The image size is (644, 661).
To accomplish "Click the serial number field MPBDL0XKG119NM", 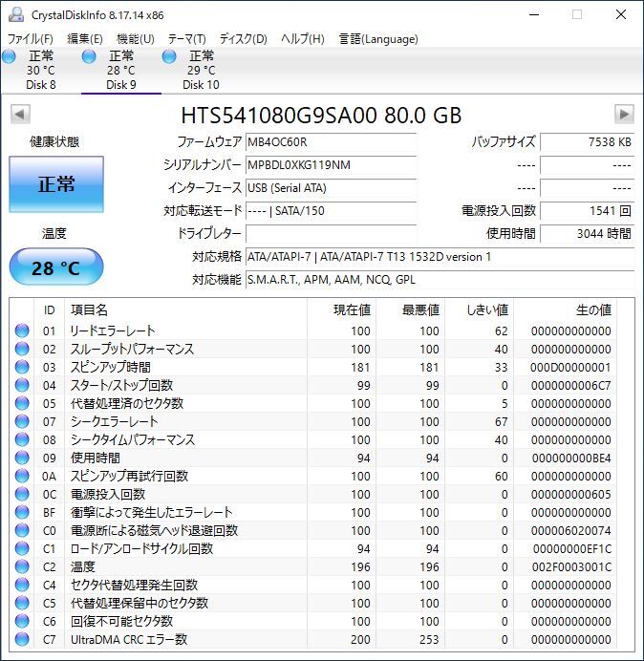I will coord(331,165).
